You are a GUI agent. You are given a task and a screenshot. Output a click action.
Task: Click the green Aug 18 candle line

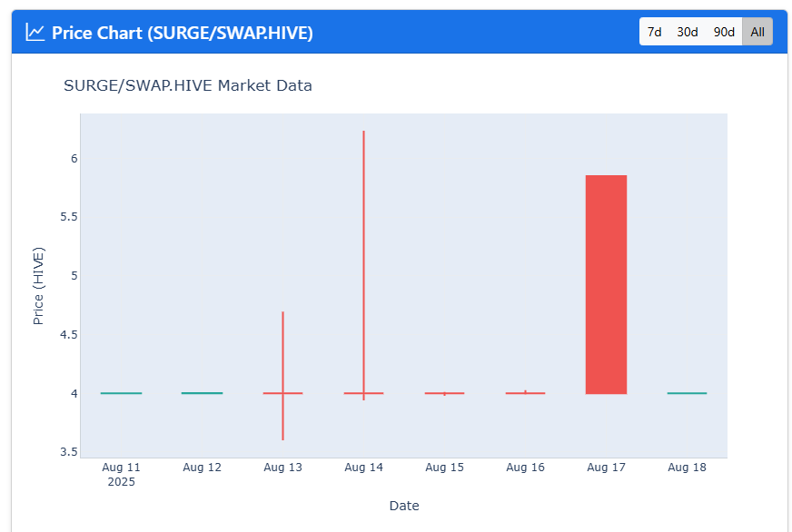(x=687, y=393)
